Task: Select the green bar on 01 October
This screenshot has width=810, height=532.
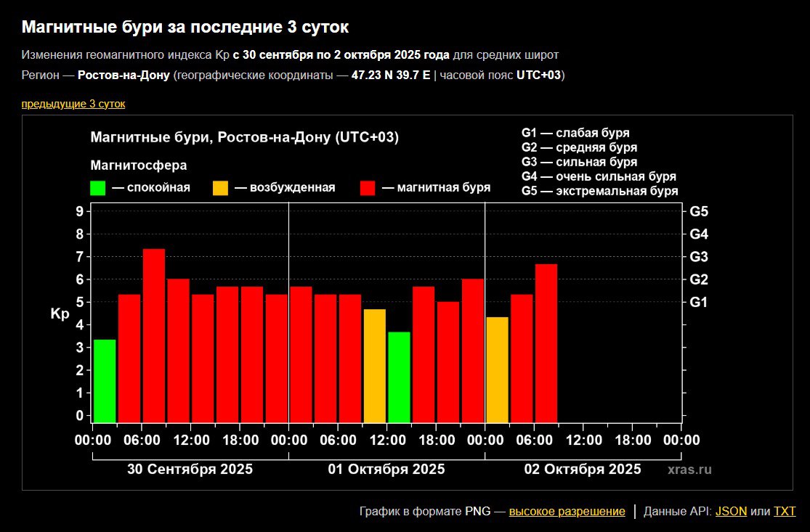Action: [x=399, y=377]
